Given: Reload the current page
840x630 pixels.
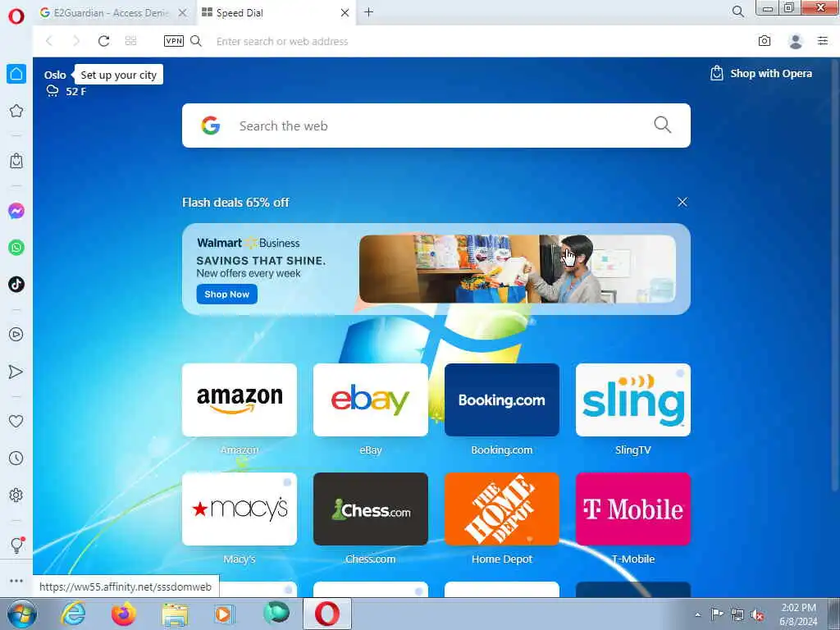Looking at the screenshot, I should (104, 41).
